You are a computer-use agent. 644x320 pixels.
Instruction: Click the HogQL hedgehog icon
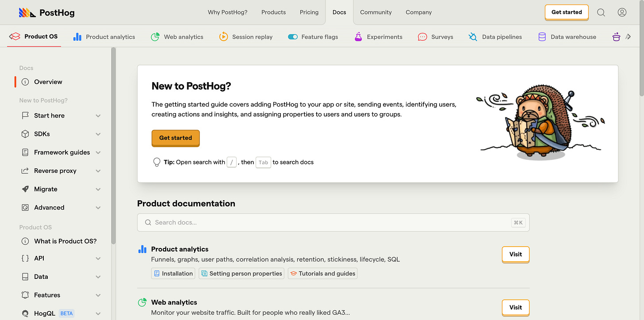point(25,313)
